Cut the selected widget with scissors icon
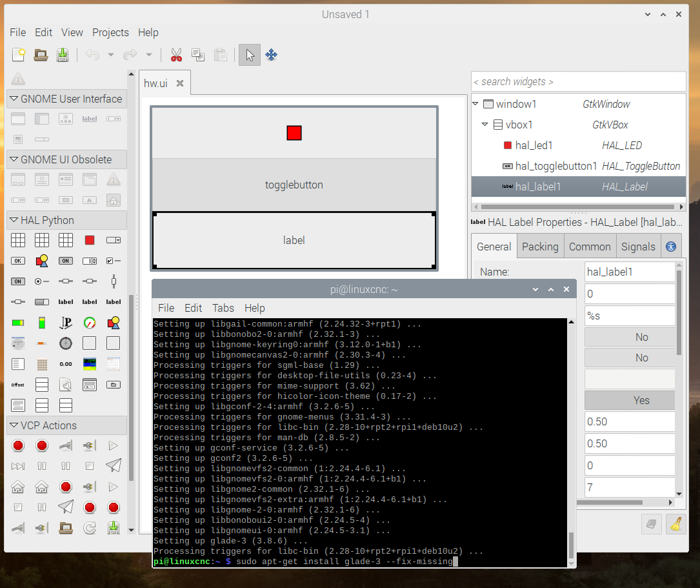The width and height of the screenshot is (700, 588). pos(176,55)
